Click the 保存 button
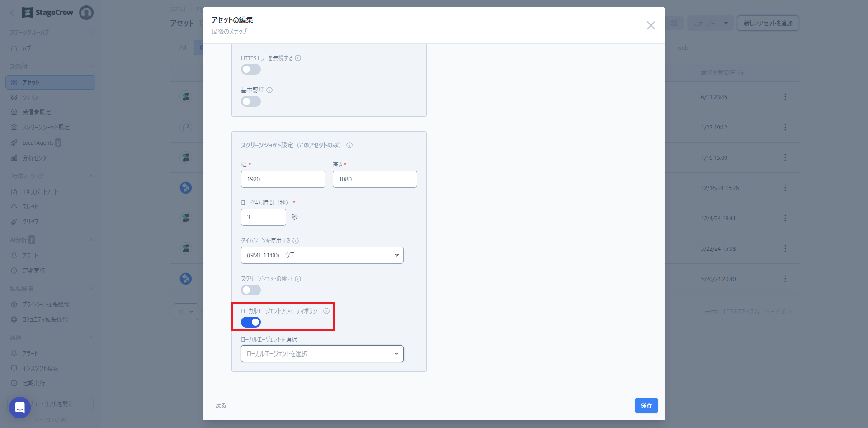 (646, 405)
